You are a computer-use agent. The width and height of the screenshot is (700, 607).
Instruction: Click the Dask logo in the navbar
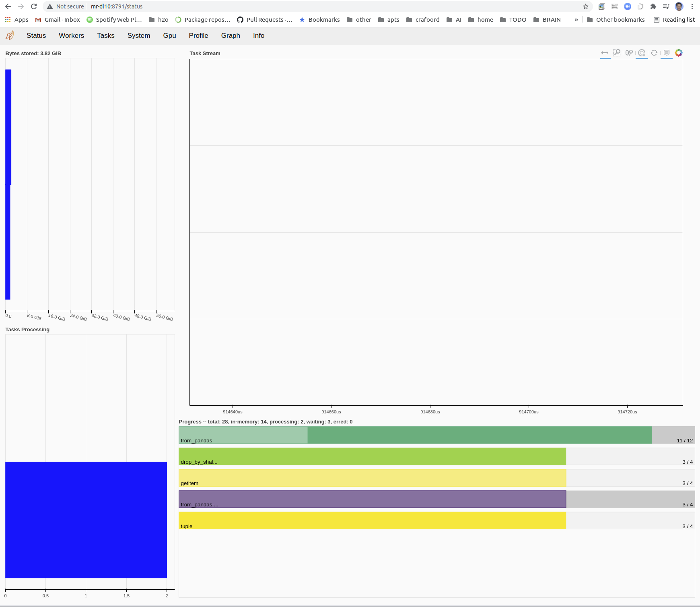[x=10, y=35]
